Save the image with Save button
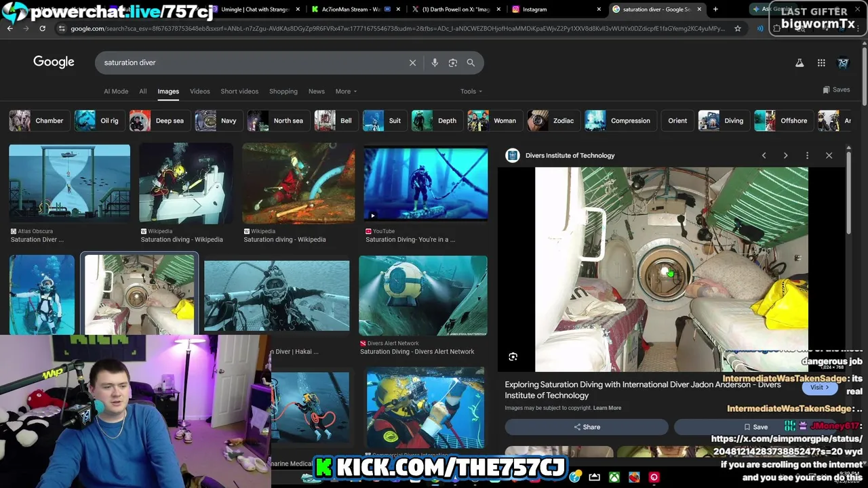The image size is (868, 488). [x=755, y=427]
